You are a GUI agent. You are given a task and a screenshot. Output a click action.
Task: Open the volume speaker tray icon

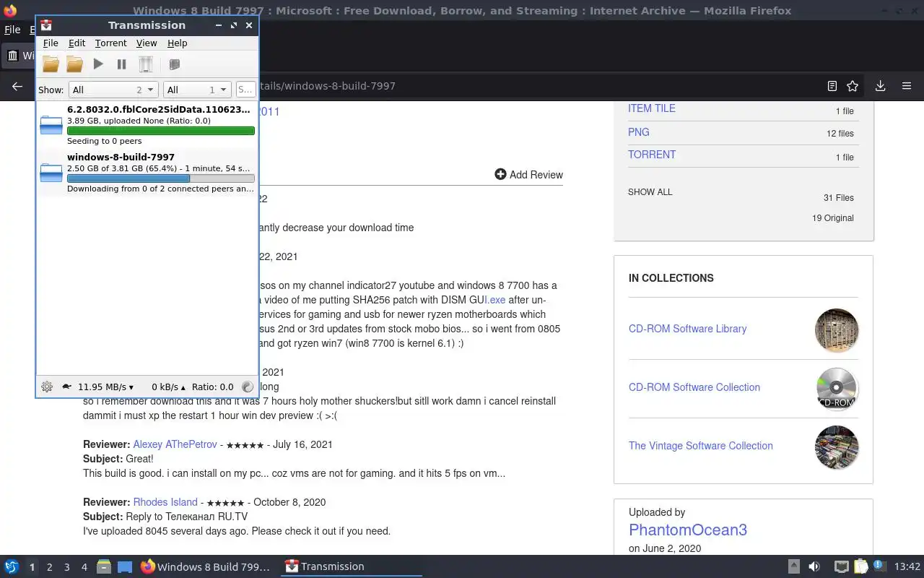[814, 566]
